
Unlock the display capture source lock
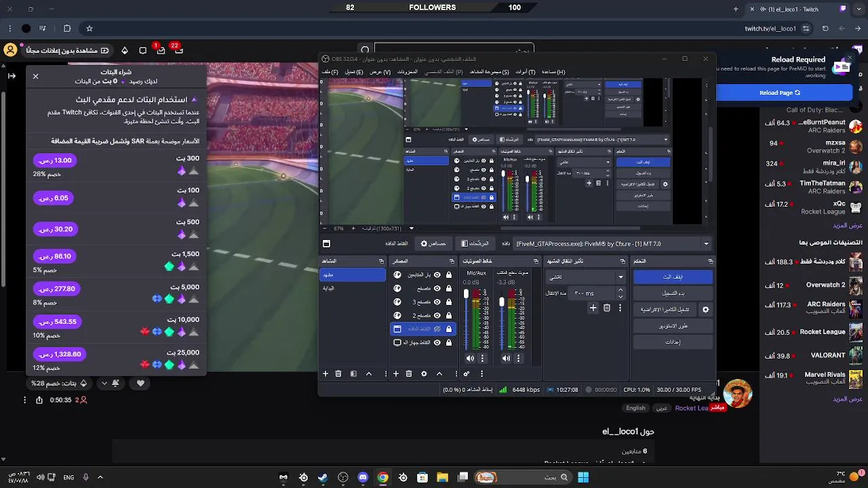click(x=449, y=342)
